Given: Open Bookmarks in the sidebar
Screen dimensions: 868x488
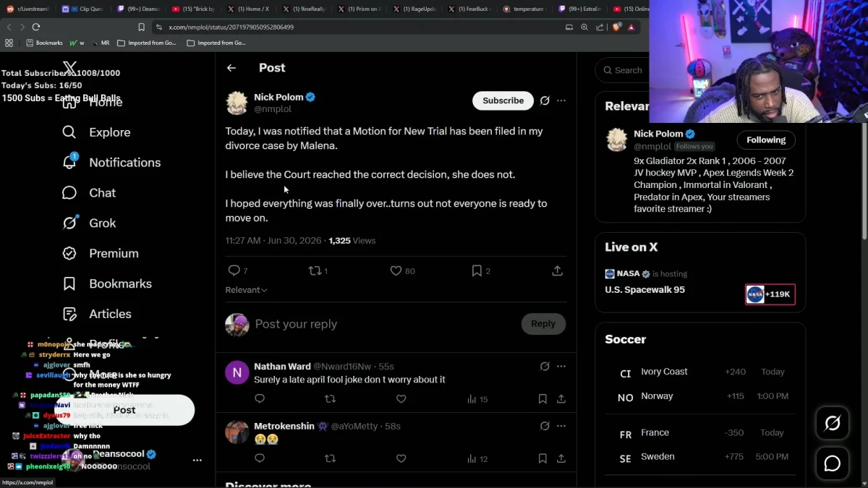Looking at the screenshot, I should [x=107, y=284].
